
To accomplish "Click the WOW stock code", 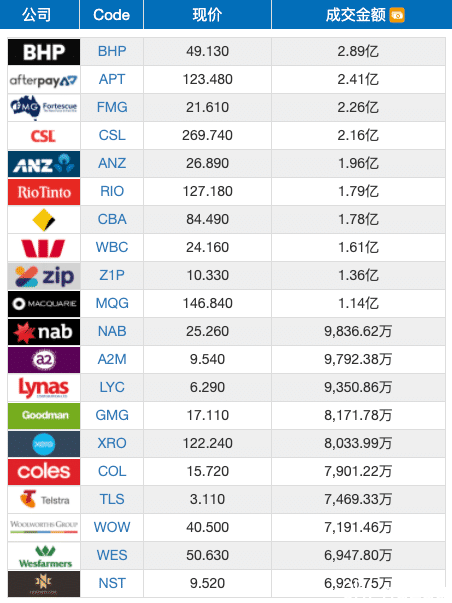I will pyautogui.click(x=112, y=527).
